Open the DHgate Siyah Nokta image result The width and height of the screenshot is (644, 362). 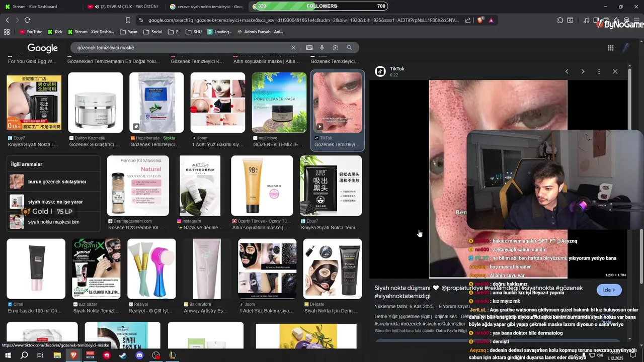[332, 268]
